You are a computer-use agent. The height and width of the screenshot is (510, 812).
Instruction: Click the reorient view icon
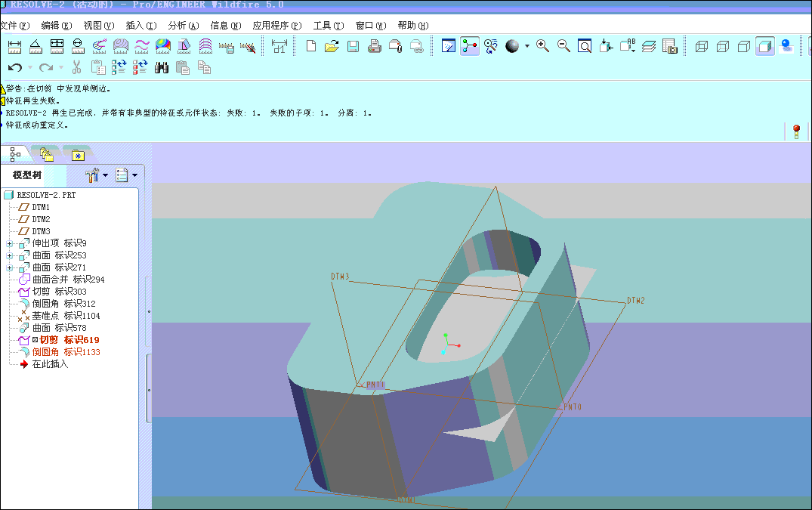point(606,46)
